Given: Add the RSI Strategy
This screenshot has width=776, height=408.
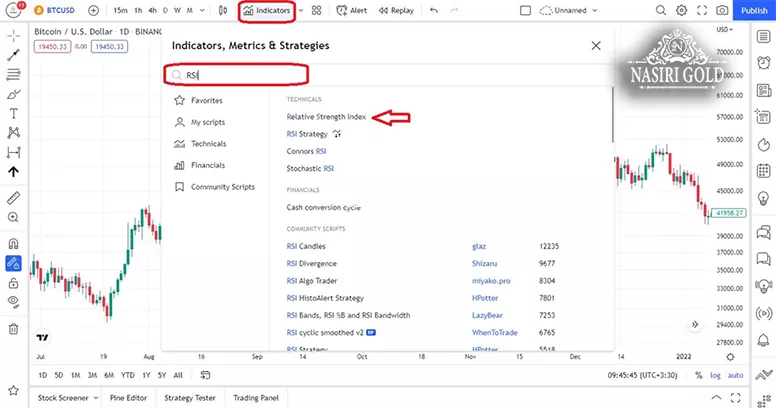Looking at the screenshot, I should (x=307, y=134).
